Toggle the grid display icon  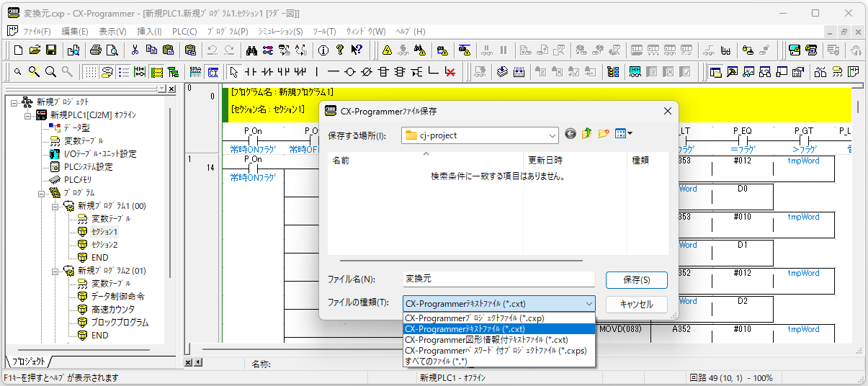[91, 71]
